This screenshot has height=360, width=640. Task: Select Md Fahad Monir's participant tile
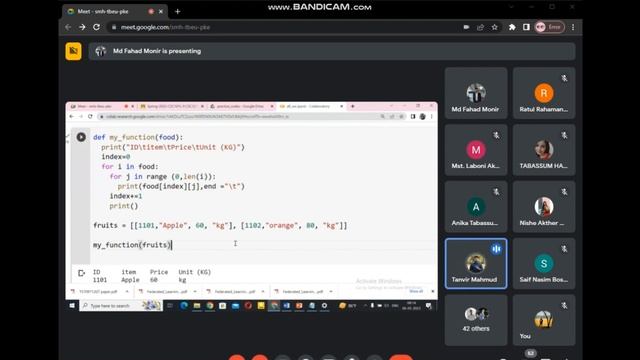(476, 93)
